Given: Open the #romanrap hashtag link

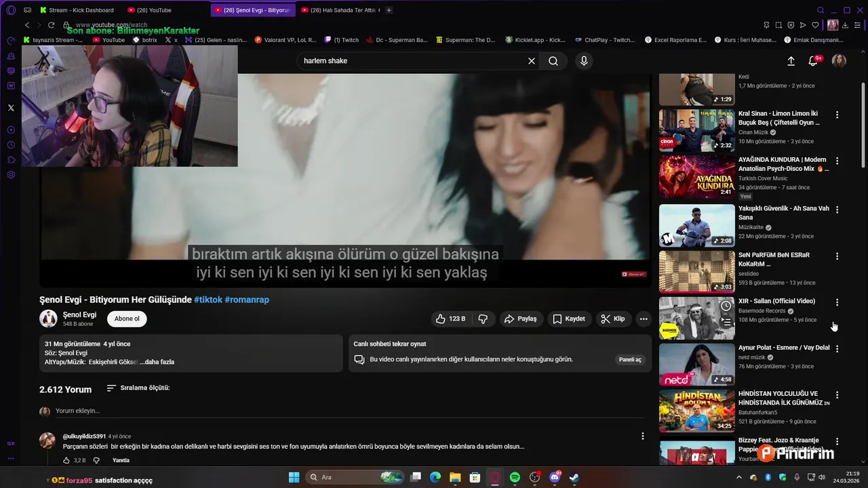Looking at the screenshot, I should tap(247, 300).
